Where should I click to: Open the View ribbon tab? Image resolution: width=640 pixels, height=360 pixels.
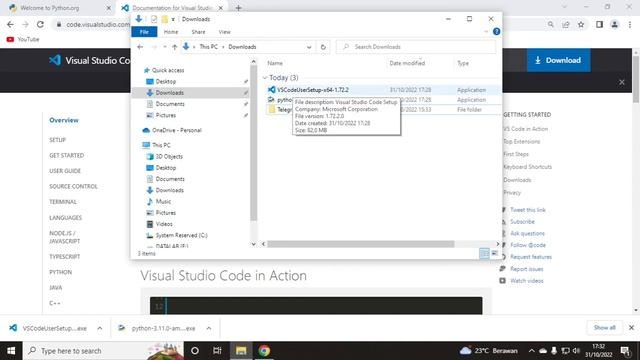[x=224, y=32]
